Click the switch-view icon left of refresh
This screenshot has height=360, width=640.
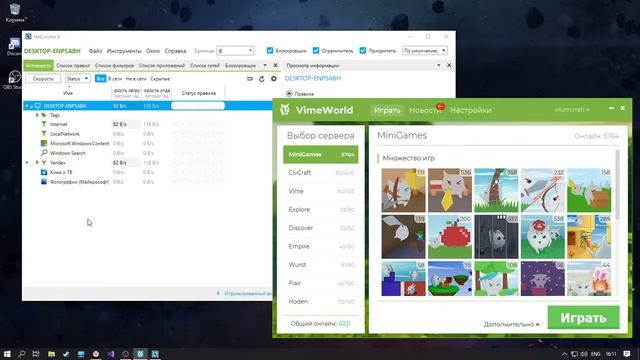[x=250, y=79]
